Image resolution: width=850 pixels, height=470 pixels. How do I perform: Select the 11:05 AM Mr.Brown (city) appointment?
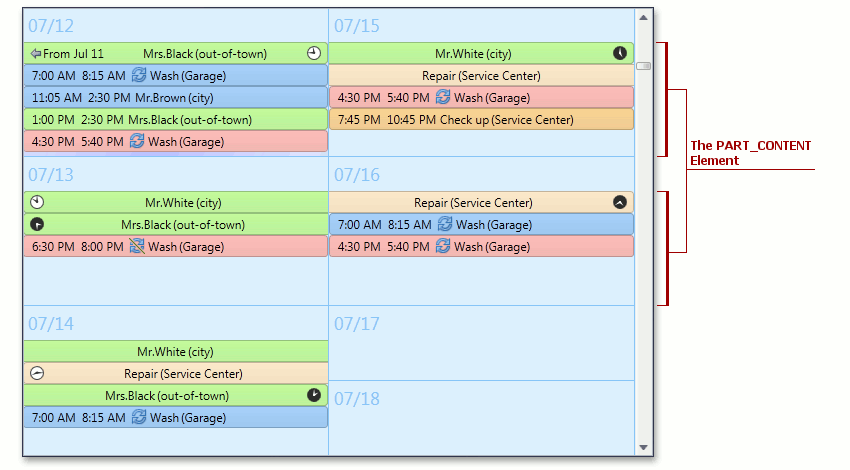pos(175,97)
